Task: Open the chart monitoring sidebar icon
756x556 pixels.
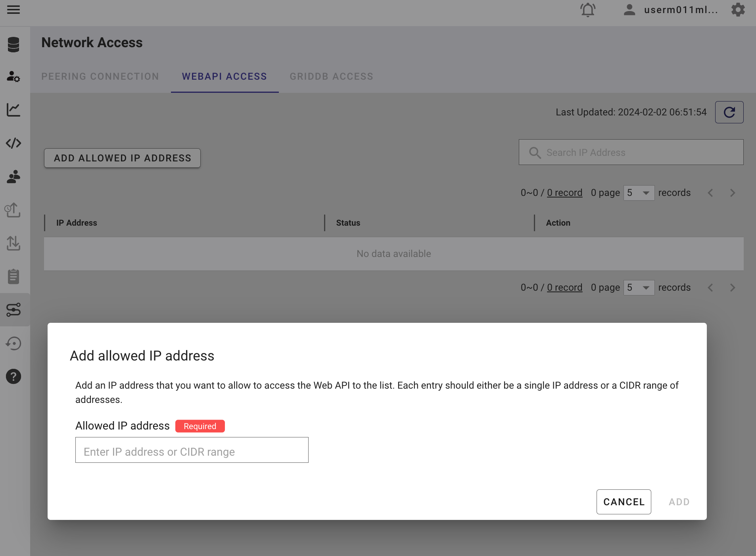Action: pyautogui.click(x=13, y=110)
